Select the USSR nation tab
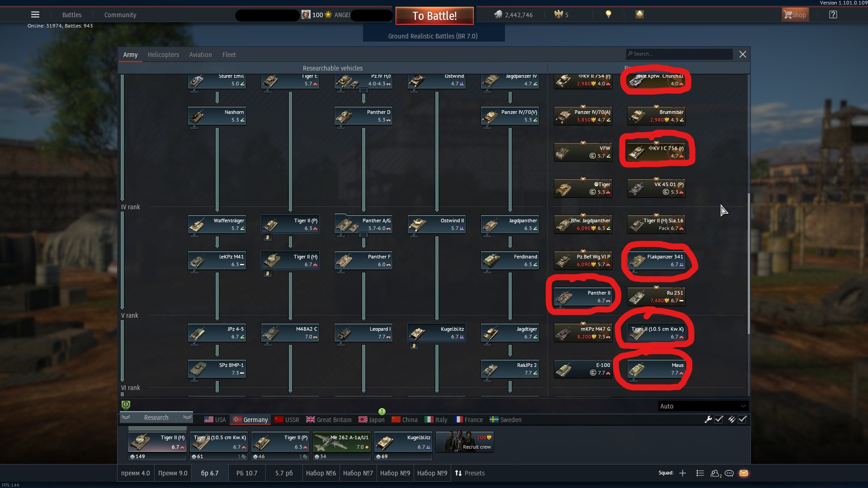 coord(287,420)
